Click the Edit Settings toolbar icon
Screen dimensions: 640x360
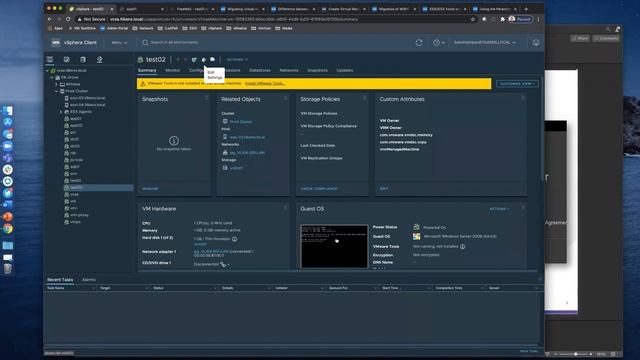(203, 60)
